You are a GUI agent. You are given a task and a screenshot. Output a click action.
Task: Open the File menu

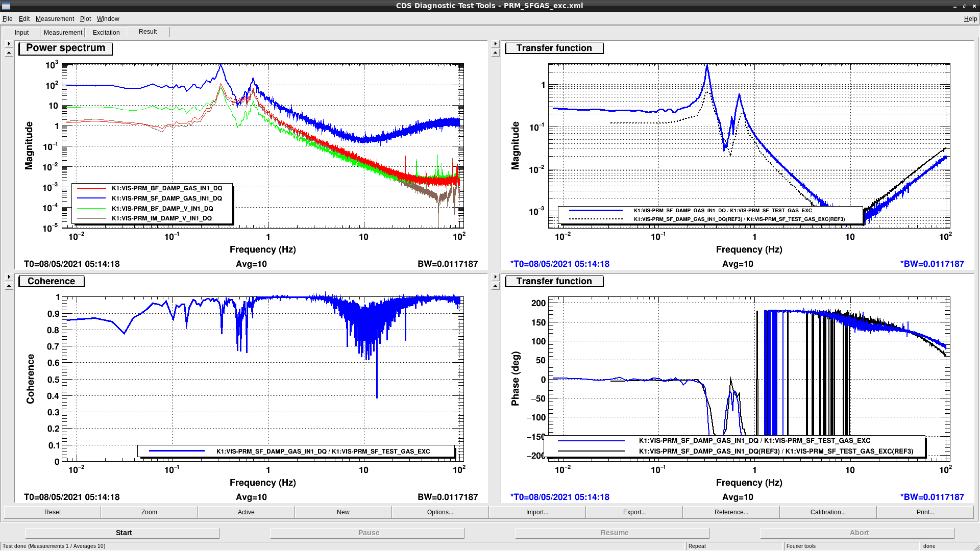7,19
